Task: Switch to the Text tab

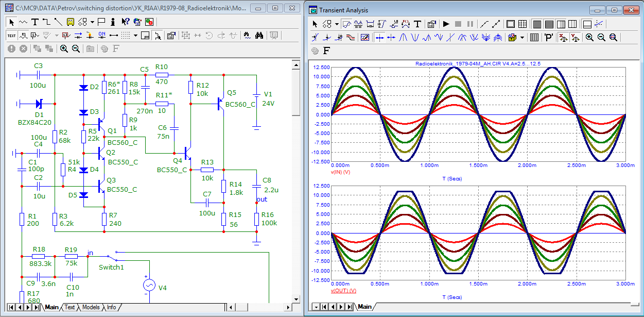Action: (x=69, y=307)
